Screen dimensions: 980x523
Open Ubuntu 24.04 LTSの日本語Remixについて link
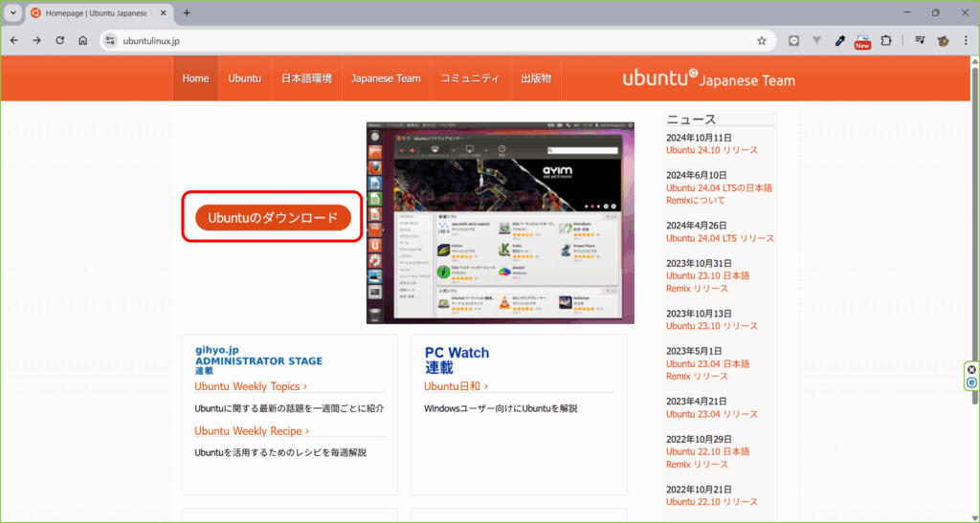click(x=719, y=194)
